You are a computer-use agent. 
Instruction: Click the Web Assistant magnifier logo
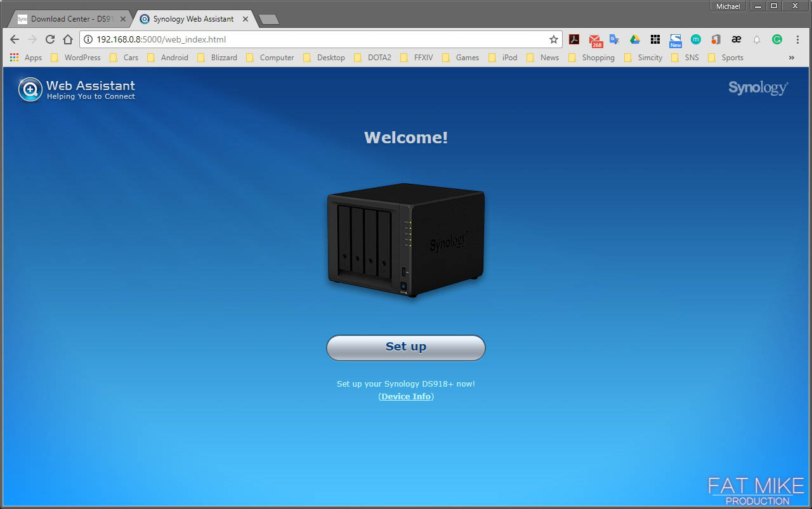[x=30, y=89]
